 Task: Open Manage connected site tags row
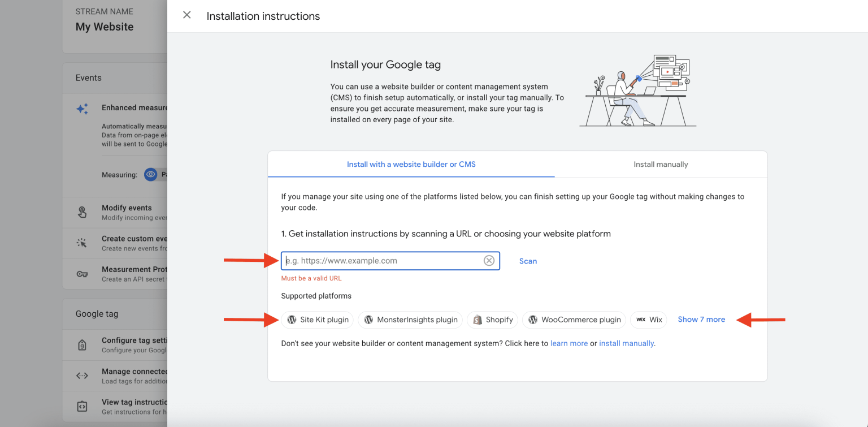tap(115, 376)
